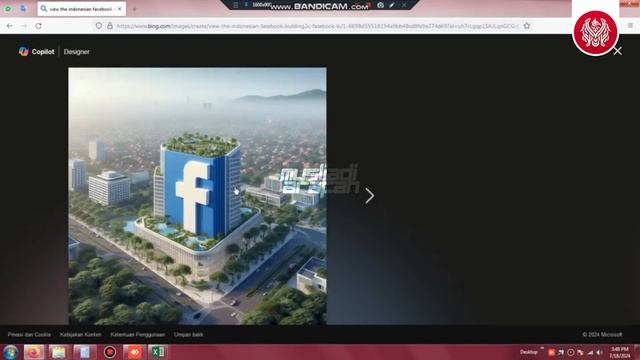Click the Umpan balik feedback link

189,334
